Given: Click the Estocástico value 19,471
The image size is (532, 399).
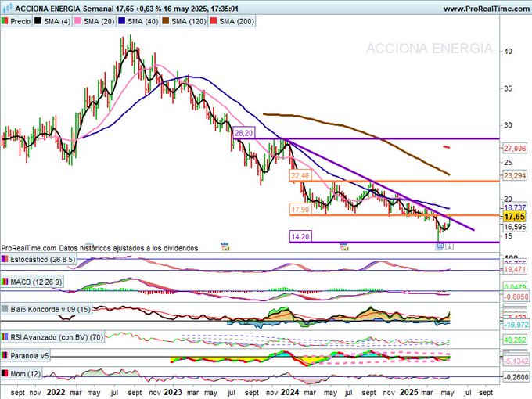Looking at the screenshot, I should click(514, 269).
